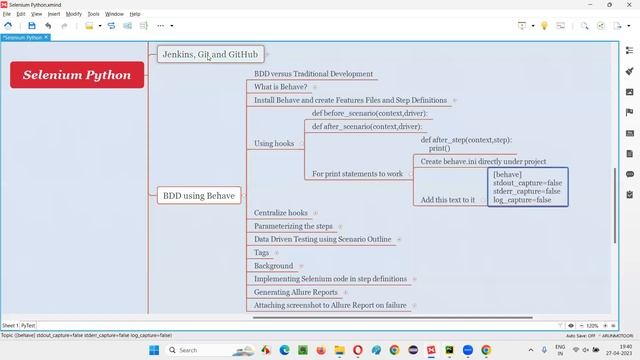This screenshot has width=640, height=360.
Task: Open the Comments speech bubble panel
Action: (630, 174)
